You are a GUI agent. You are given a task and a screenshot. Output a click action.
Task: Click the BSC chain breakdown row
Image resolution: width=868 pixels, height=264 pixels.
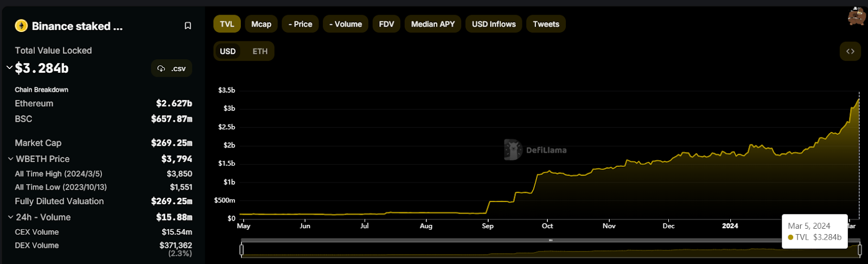click(x=103, y=118)
